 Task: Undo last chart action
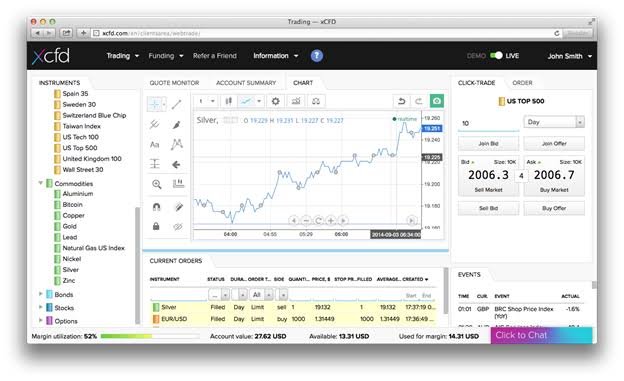pyautogui.click(x=402, y=101)
